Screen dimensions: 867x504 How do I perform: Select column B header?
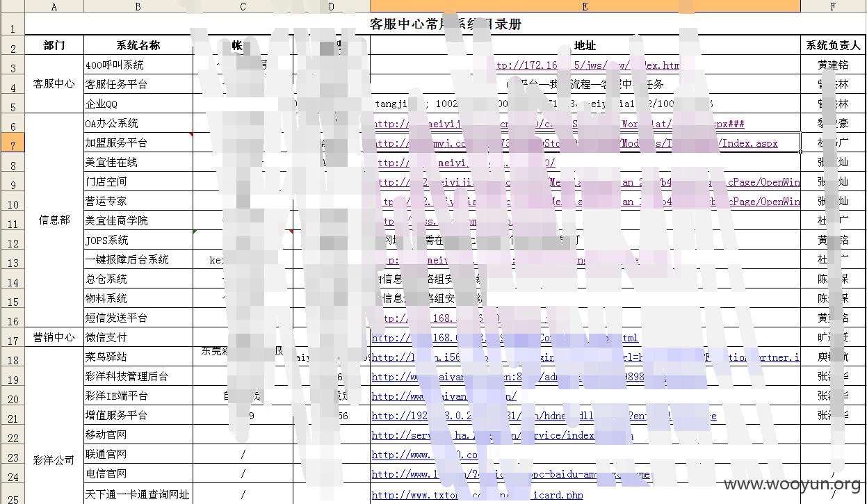[x=138, y=6]
